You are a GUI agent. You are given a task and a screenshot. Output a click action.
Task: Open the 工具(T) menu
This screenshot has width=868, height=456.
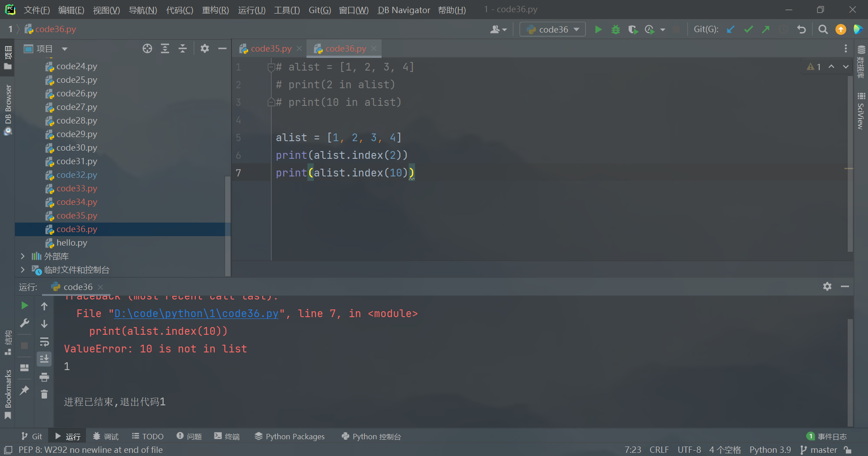tap(287, 10)
